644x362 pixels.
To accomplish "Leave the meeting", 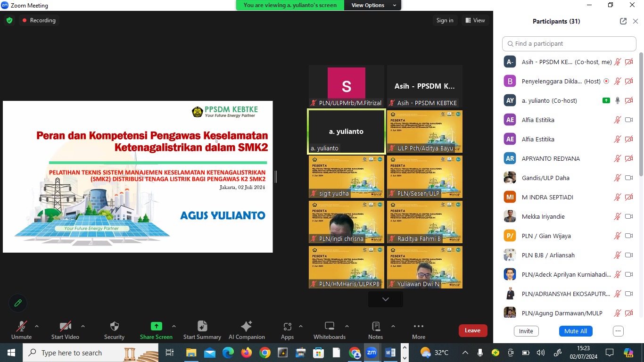I will point(472,330).
